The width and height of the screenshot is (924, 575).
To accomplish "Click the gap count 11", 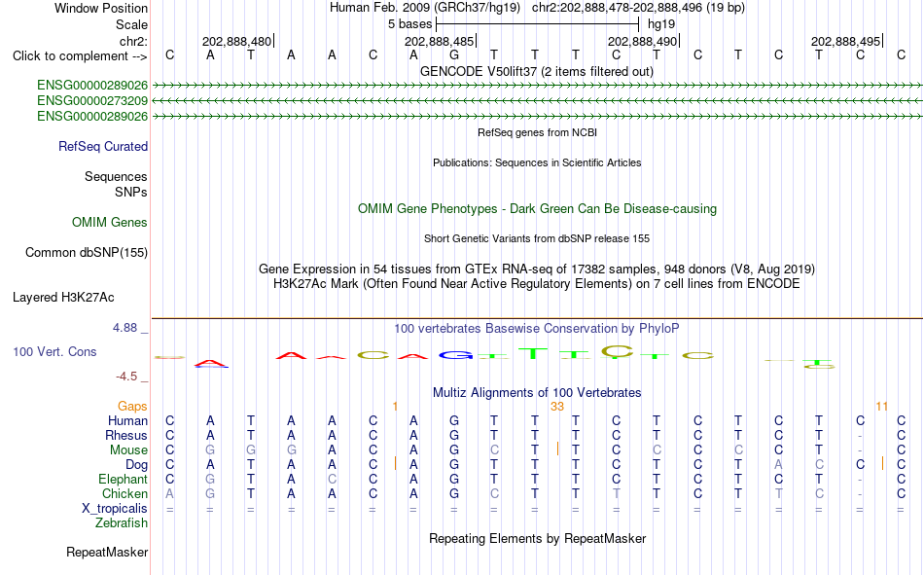I will (x=881, y=407).
